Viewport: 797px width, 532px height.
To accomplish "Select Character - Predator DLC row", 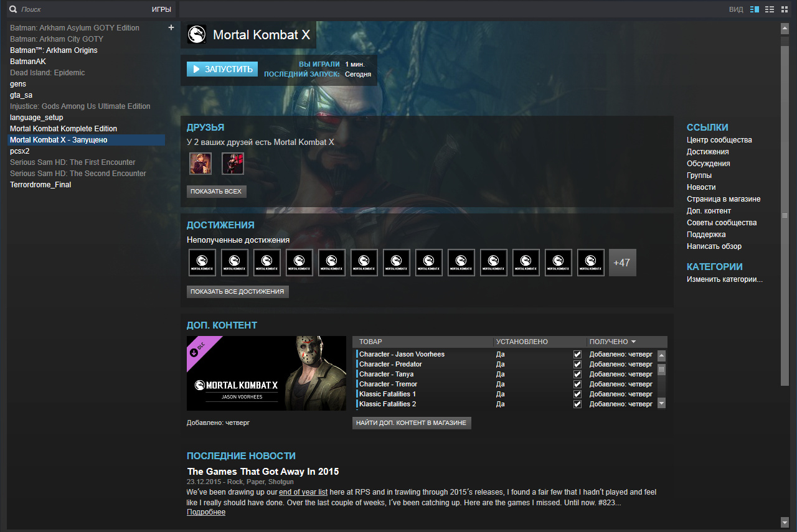I will tap(505, 364).
